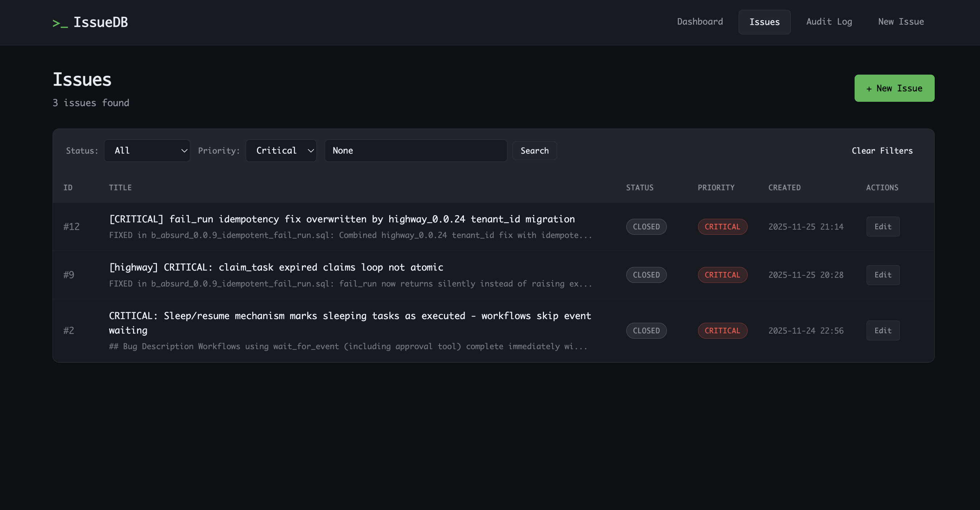
Task: Edit issue #9
Action: 883,275
